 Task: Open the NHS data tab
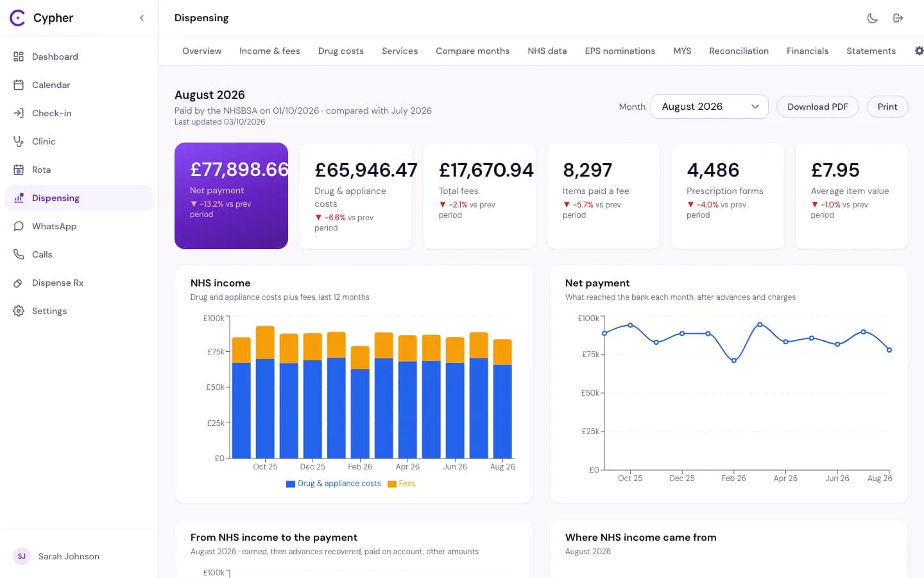click(x=547, y=51)
